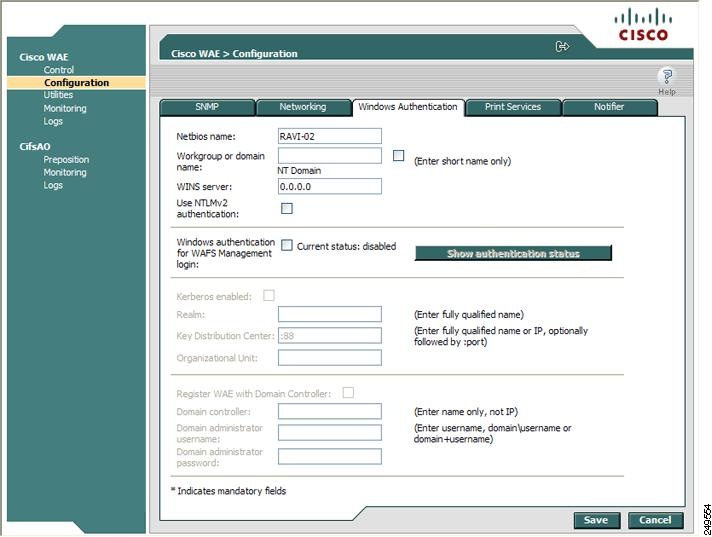Open the Notifier tab
712x537 pixels.
click(x=609, y=107)
